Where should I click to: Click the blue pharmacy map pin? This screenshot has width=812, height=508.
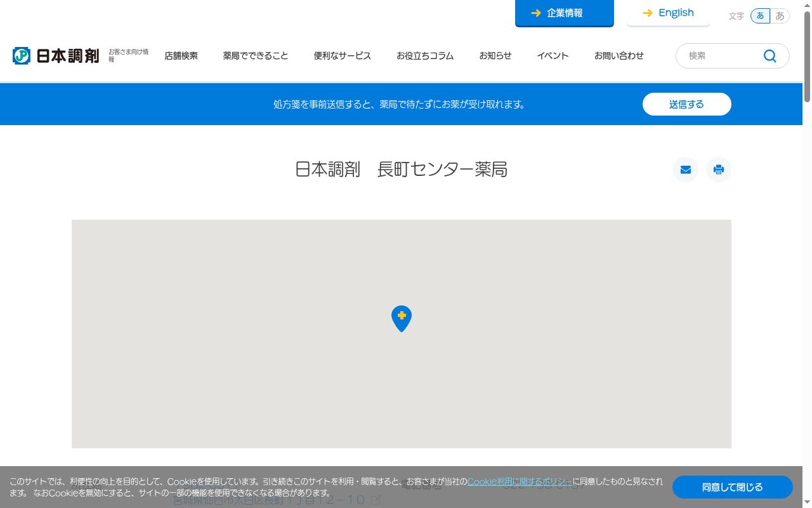(x=402, y=319)
